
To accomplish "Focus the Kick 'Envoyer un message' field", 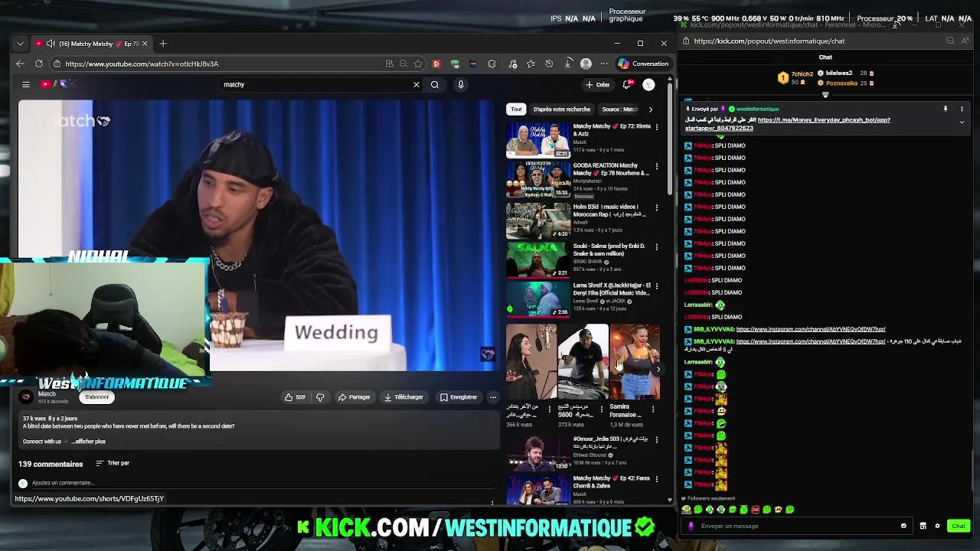I will [x=796, y=526].
